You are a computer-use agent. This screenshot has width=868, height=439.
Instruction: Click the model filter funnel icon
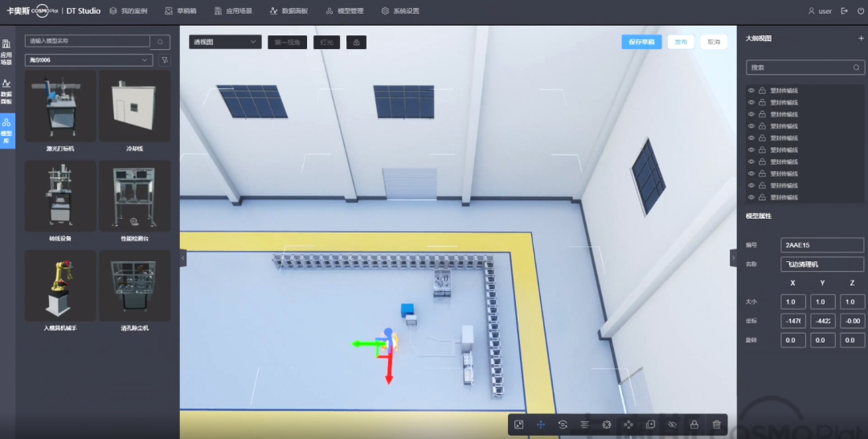coord(165,60)
